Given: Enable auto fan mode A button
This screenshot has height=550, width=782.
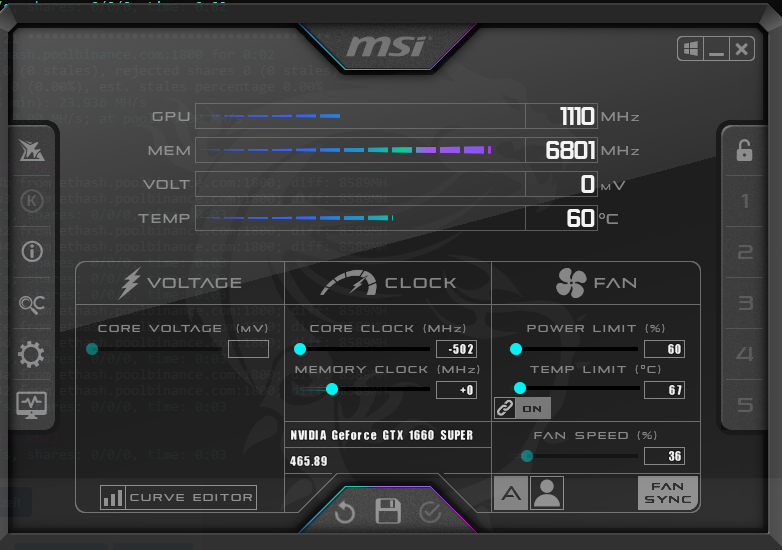Looking at the screenshot, I should tap(511, 493).
